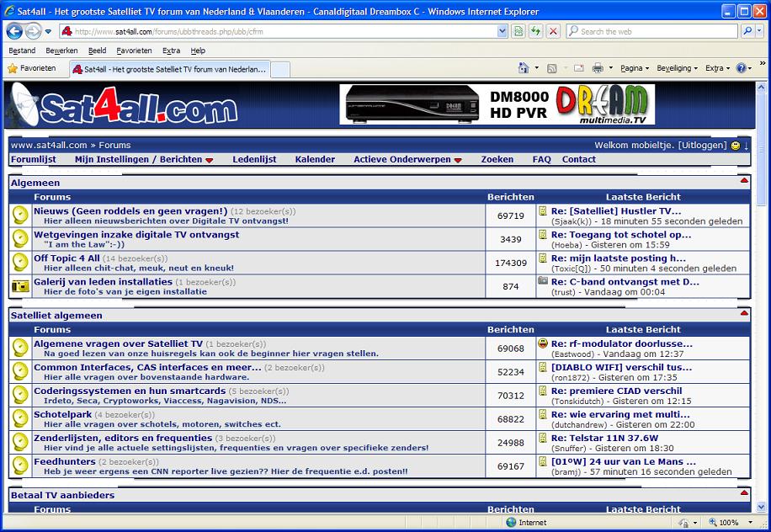Open the Bewerken menu

61,51
